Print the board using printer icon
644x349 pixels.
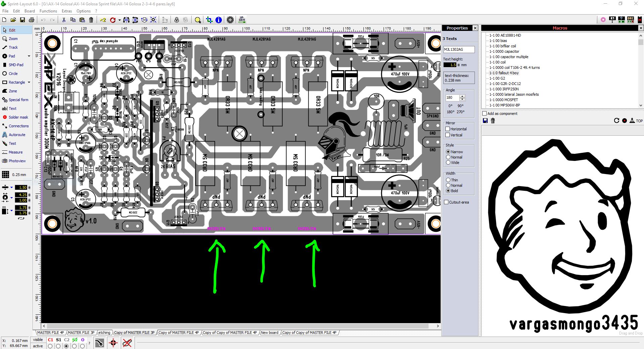tap(31, 20)
